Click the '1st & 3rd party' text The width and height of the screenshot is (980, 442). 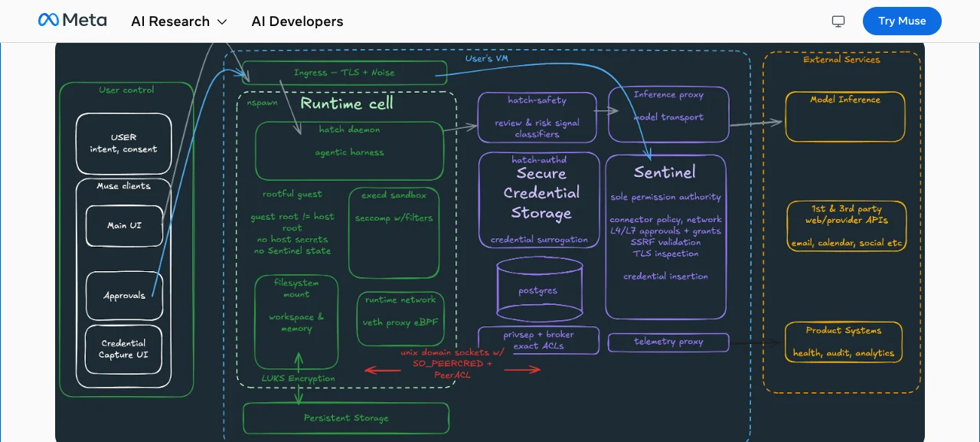846,209
